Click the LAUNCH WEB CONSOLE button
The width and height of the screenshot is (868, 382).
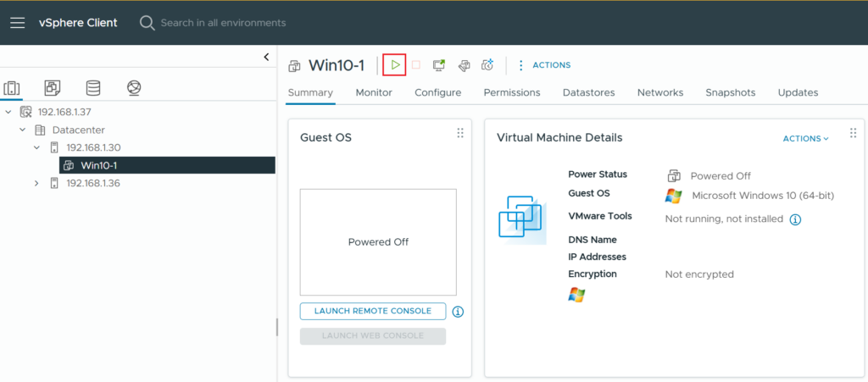(373, 336)
